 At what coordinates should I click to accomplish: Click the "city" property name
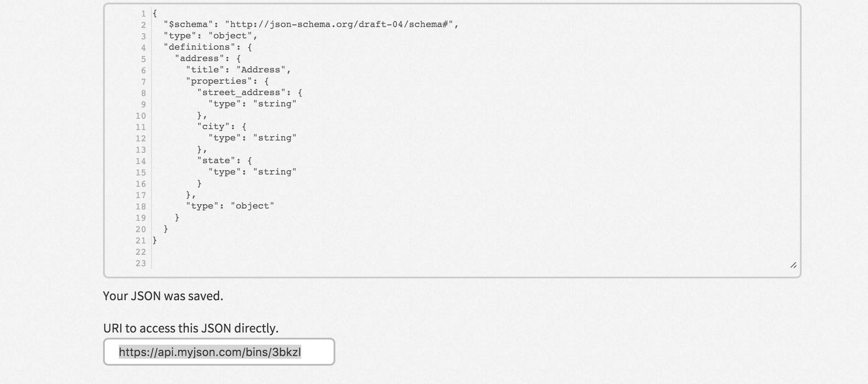point(214,127)
